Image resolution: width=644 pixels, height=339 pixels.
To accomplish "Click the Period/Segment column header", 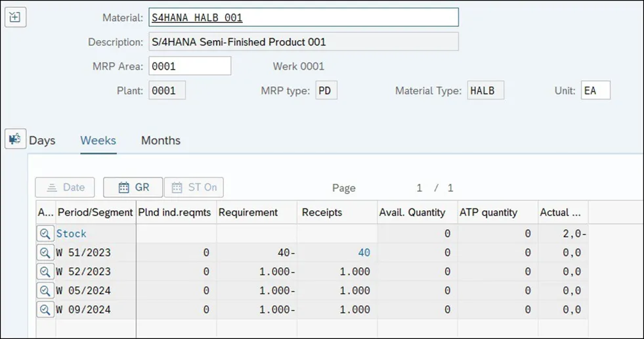I will (95, 212).
